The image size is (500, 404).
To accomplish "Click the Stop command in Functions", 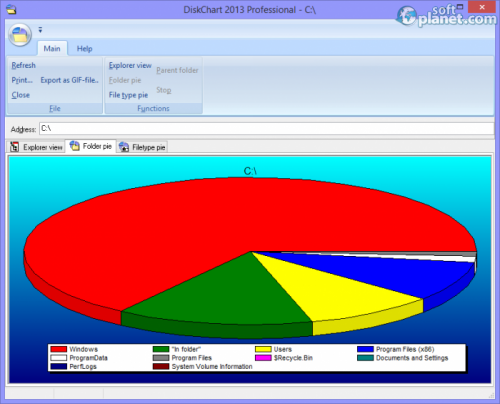I will click(x=164, y=90).
